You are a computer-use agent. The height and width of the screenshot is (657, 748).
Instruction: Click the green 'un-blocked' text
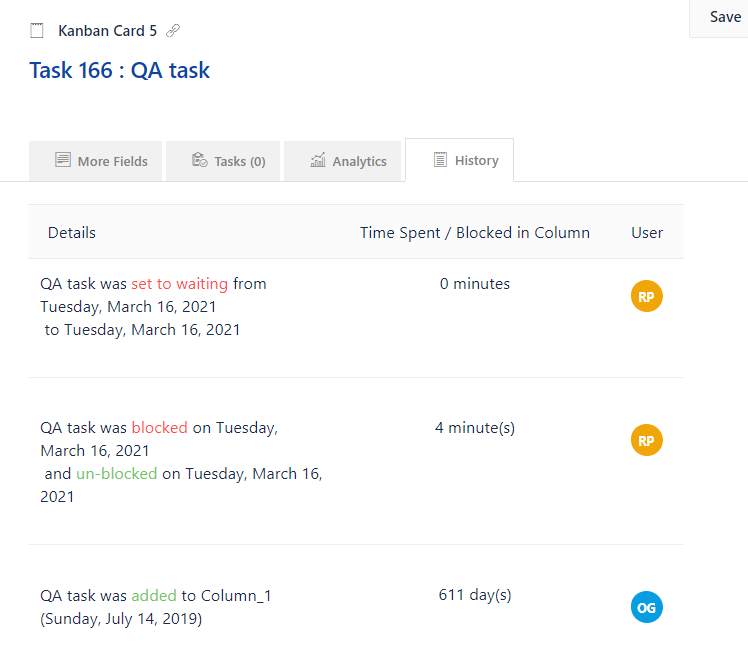(116, 473)
